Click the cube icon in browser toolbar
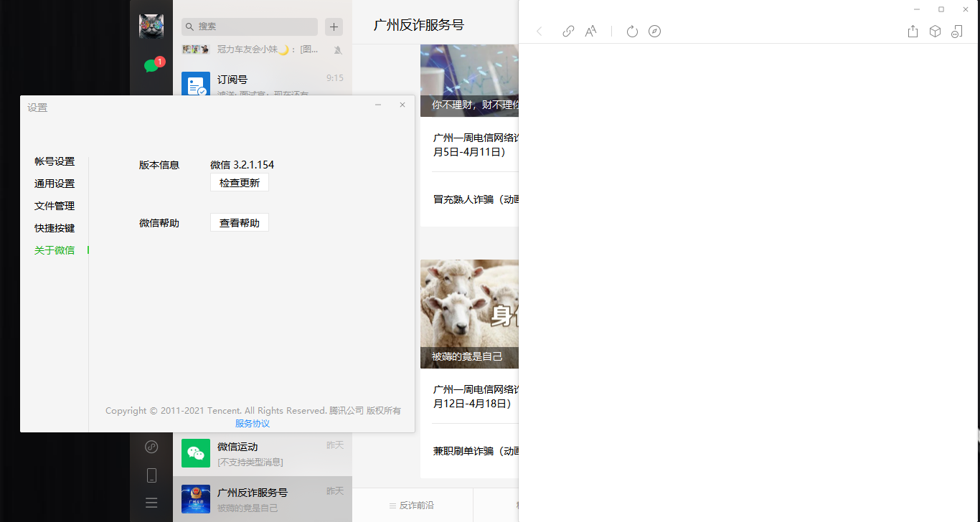The height and width of the screenshot is (522, 980). click(x=935, y=32)
